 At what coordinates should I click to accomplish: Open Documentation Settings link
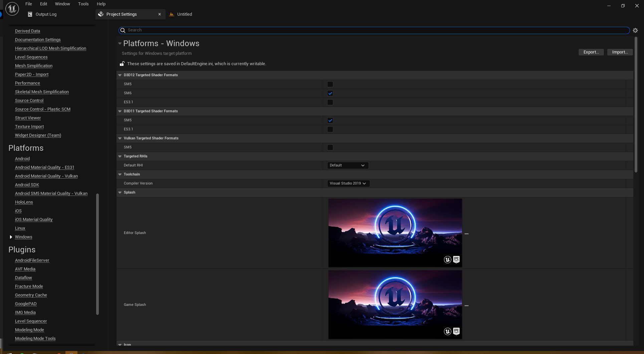[38, 40]
